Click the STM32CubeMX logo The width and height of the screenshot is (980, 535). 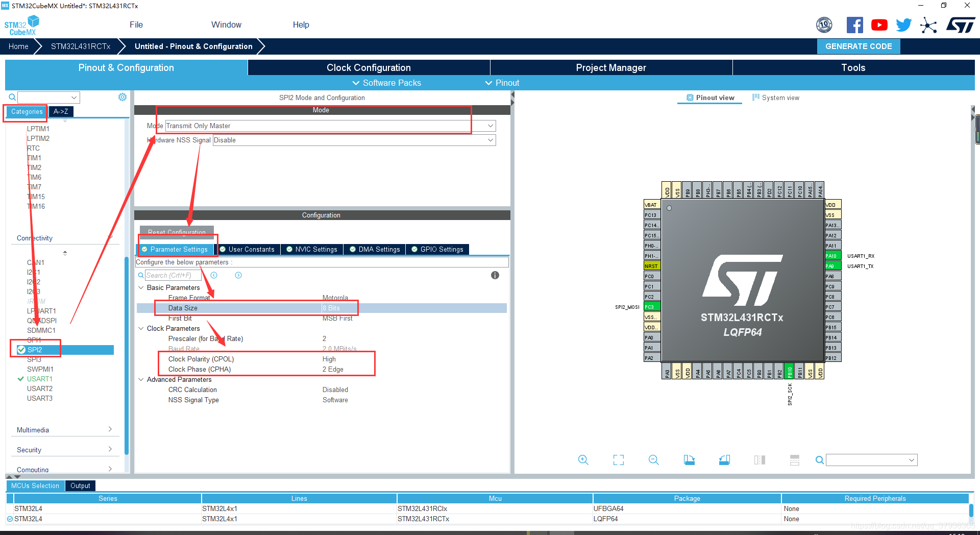click(x=22, y=26)
